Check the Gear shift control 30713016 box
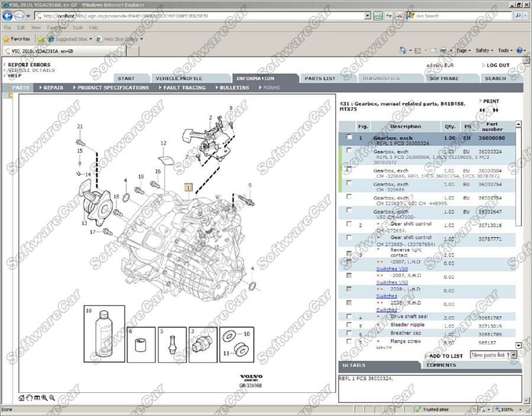Screen dimensions: 532x416 point(349,225)
